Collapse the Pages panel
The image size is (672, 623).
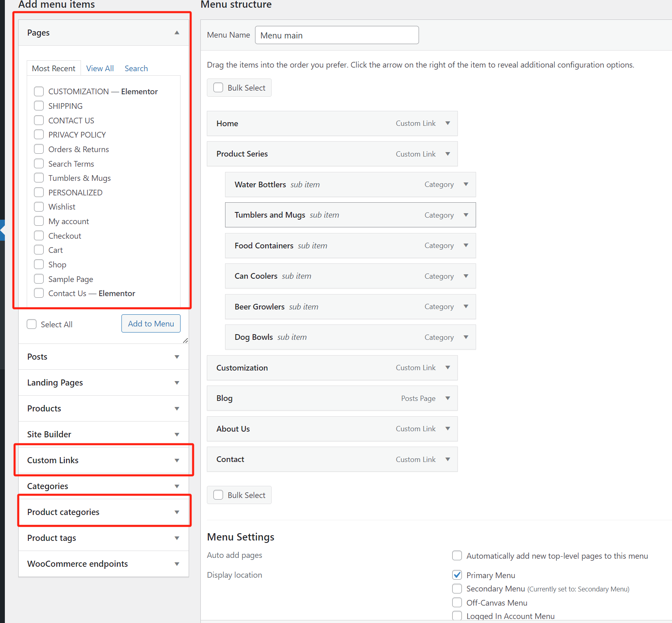click(177, 32)
